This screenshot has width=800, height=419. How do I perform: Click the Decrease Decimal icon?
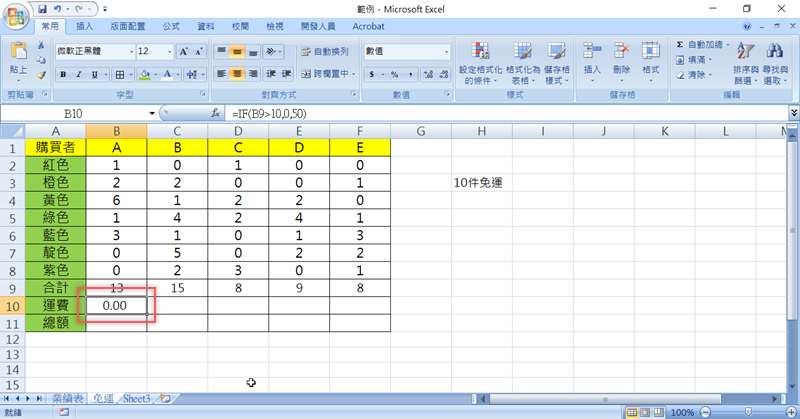pyautogui.click(x=443, y=75)
